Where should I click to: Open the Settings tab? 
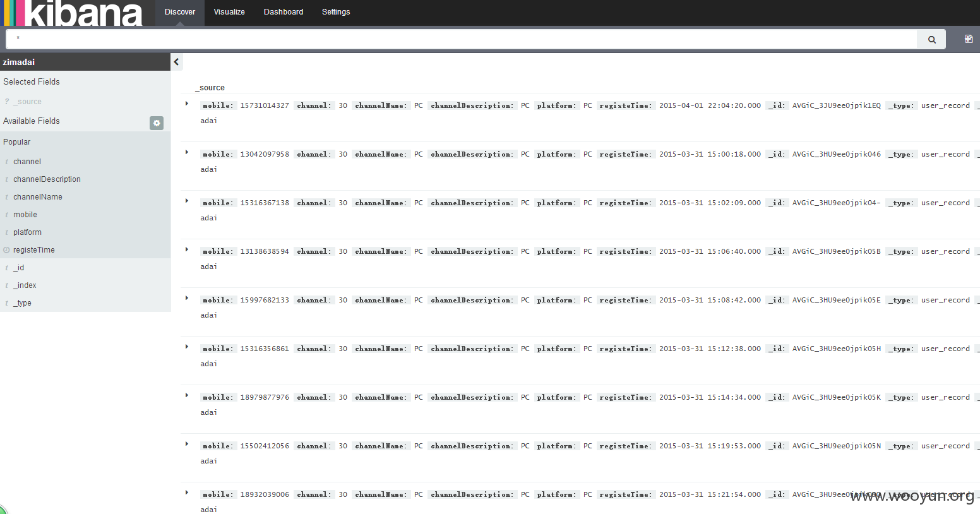pyautogui.click(x=336, y=12)
